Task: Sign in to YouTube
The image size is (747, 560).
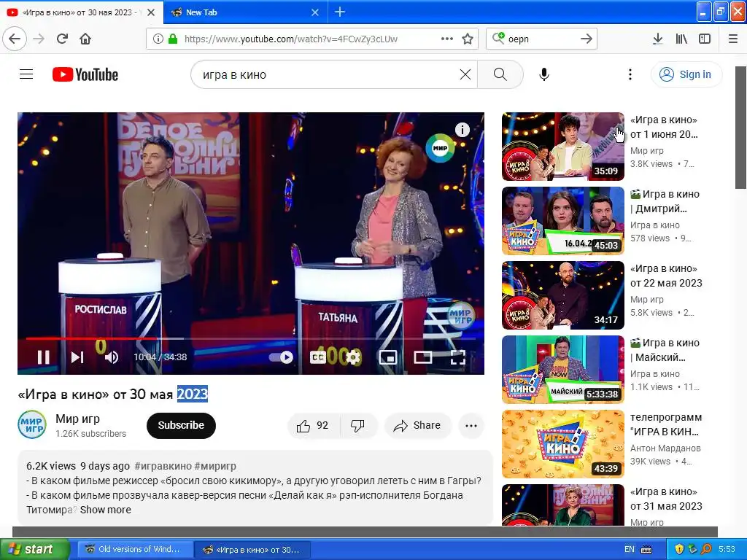Action: point(686,74)
